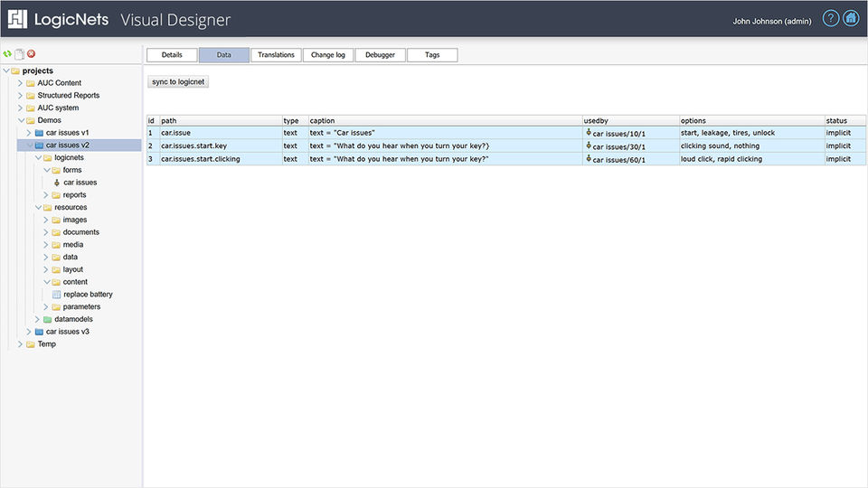This screenshot has width=868, height=488.
Task: Click John Johnson (admin) user name
Action: coord(771,21)
